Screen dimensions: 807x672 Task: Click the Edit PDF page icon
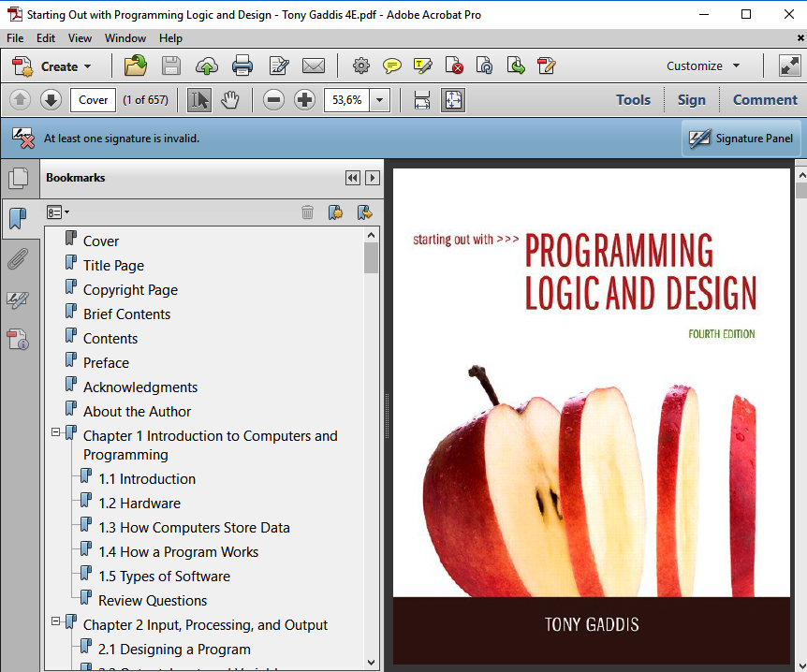(547, 66)
